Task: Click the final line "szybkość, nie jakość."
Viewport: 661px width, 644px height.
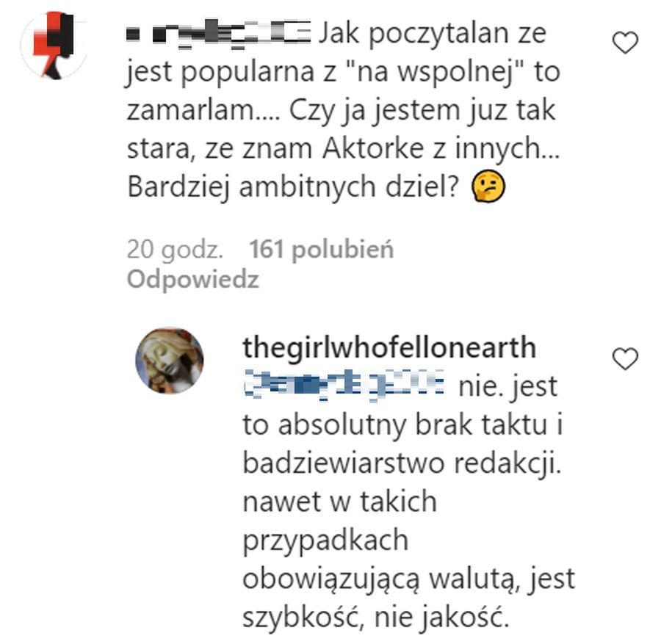Action: [x=376, y=618]
